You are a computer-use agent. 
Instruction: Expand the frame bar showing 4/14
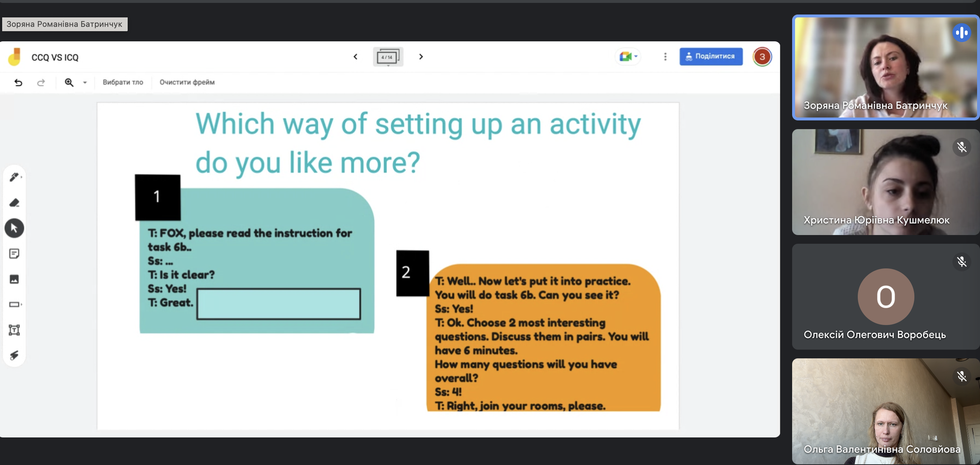coord(388,57)
